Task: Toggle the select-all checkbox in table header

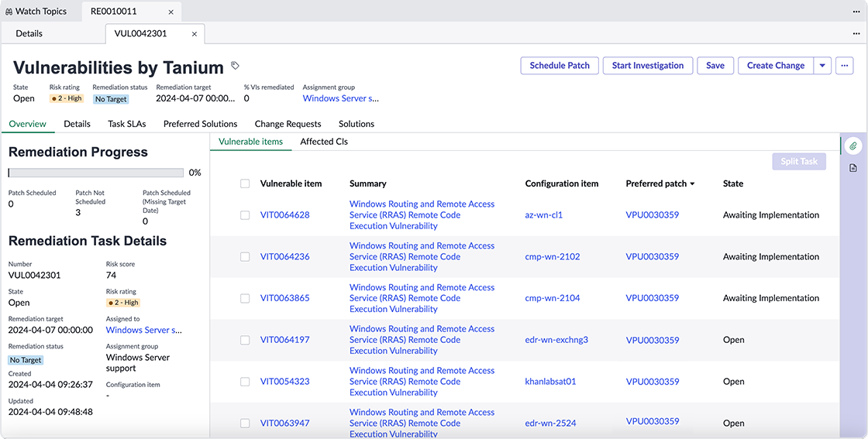Action: (245, 183)
